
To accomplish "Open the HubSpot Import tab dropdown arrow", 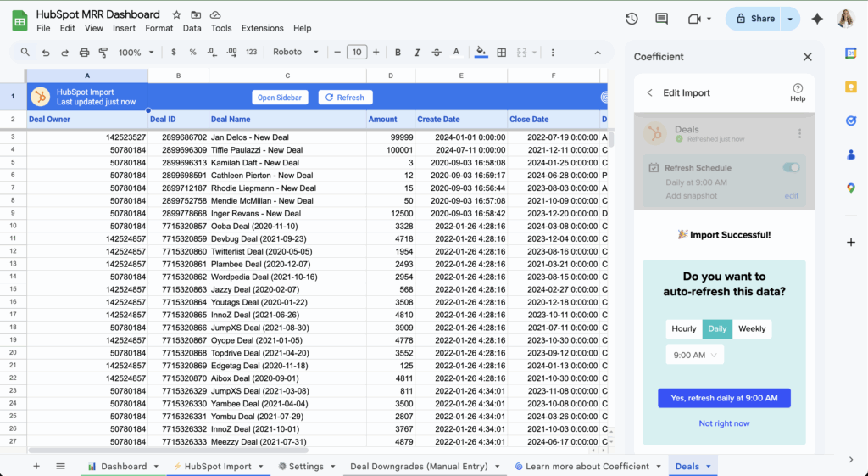I will [x=261, y=467].
